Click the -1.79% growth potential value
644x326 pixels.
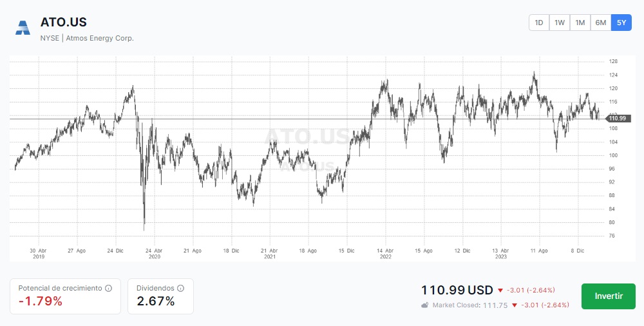41,302
